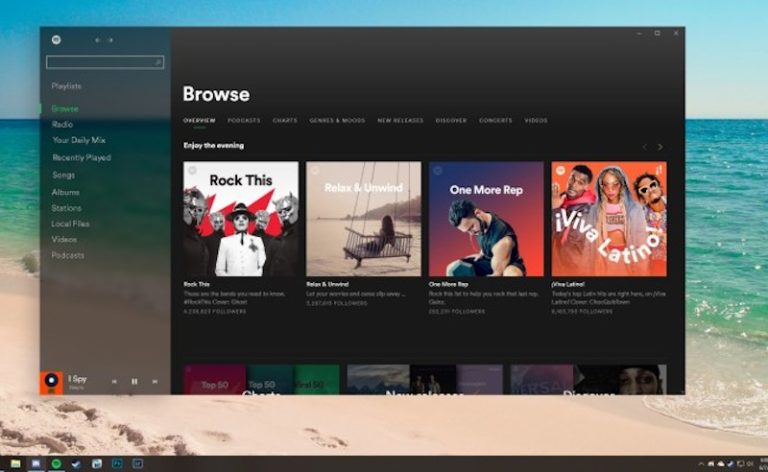Focus the sidebar search field
Screen dimensions: 768x472
(105, 62)
